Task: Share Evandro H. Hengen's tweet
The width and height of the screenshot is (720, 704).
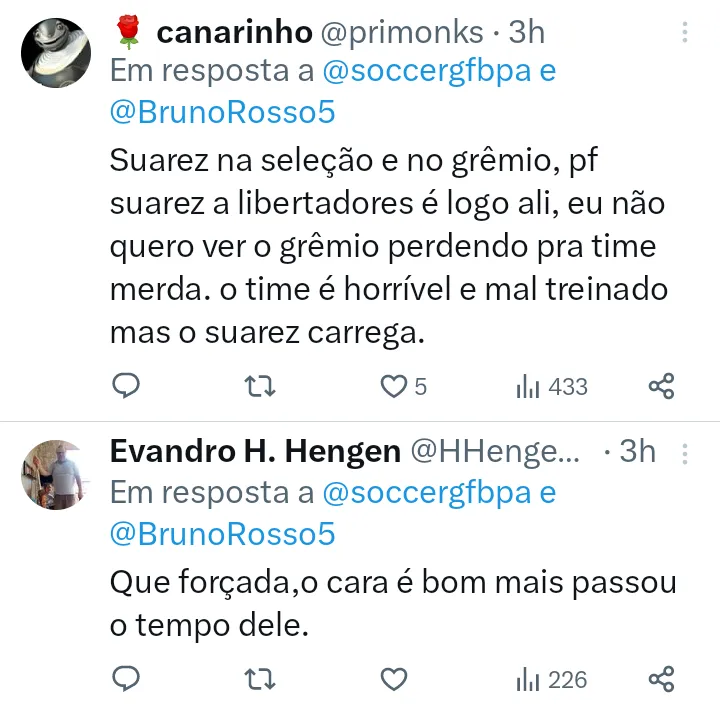Action: [x=661, y=679]
